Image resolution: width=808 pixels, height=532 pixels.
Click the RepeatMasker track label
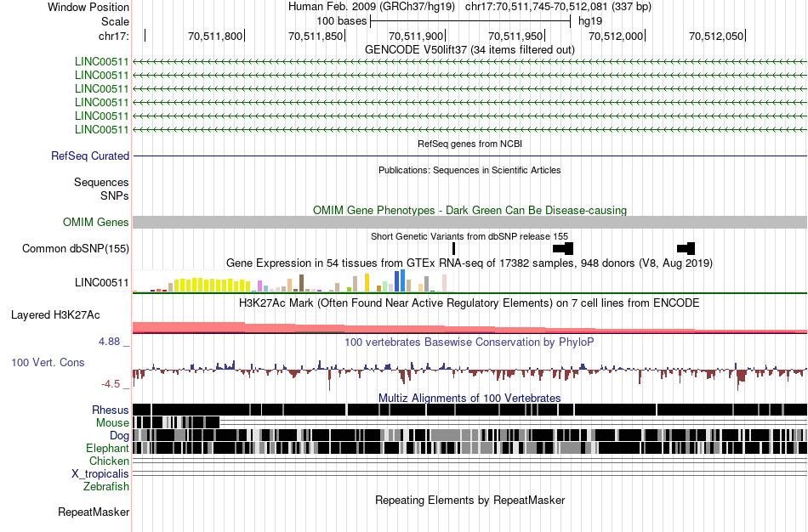[94, 512]
